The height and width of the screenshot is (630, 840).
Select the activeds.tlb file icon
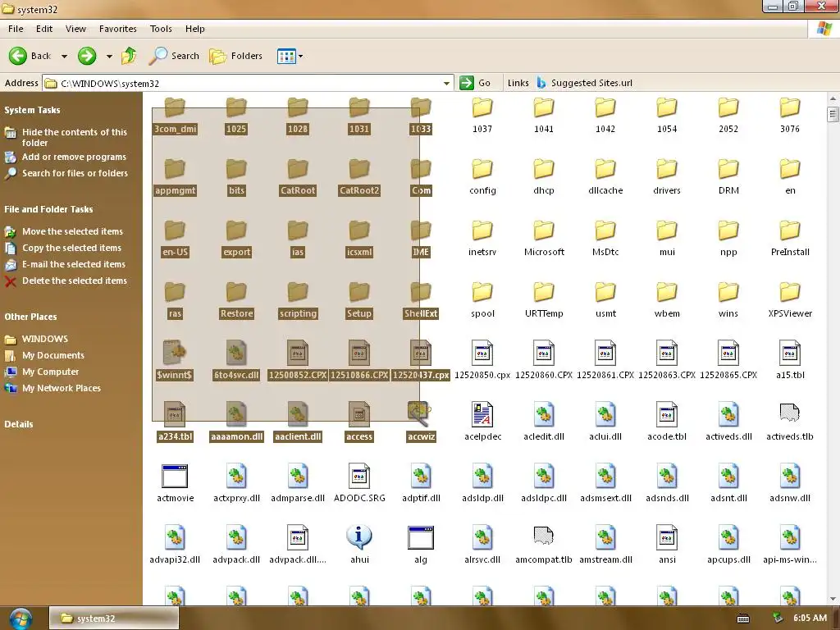[x=790, y=413]
